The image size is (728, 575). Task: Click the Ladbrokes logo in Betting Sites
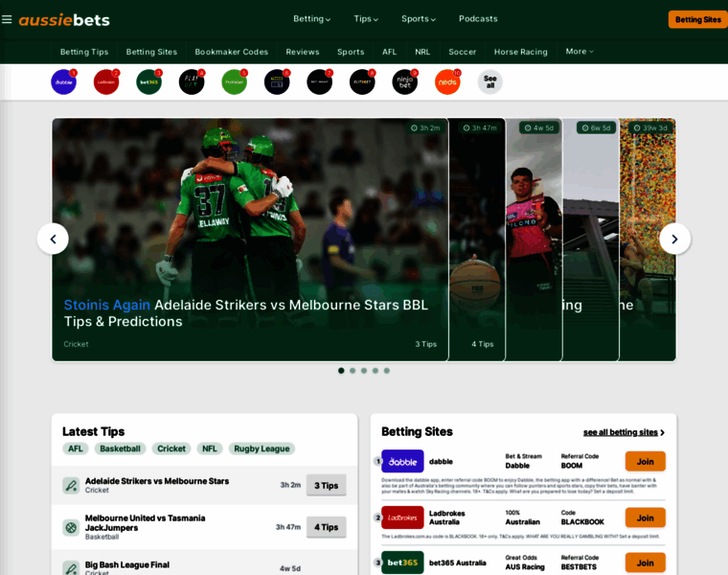coord(402,517)
